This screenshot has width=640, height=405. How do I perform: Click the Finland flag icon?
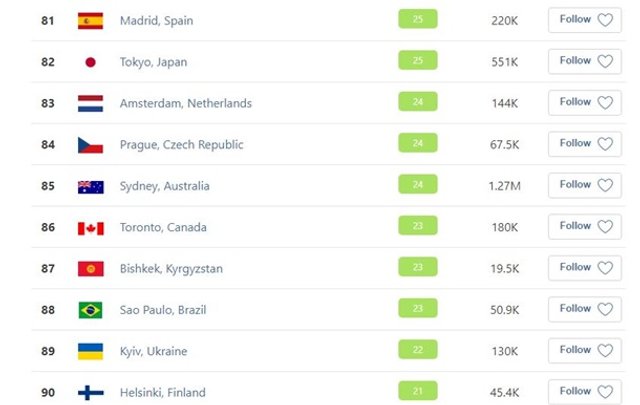click(x=90, y=392)
